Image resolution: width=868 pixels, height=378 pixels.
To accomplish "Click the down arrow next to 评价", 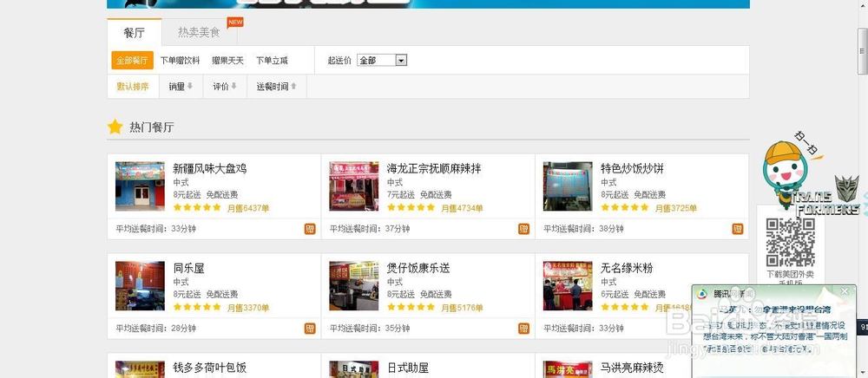I will pos(233,86).
